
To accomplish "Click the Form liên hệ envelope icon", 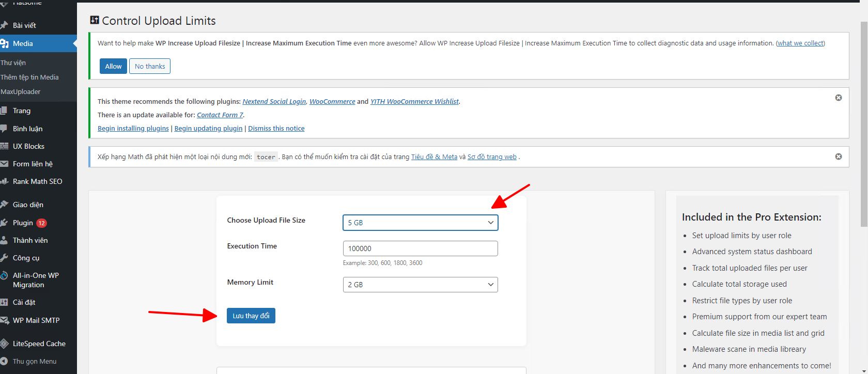I will click(x=4, y=164).
